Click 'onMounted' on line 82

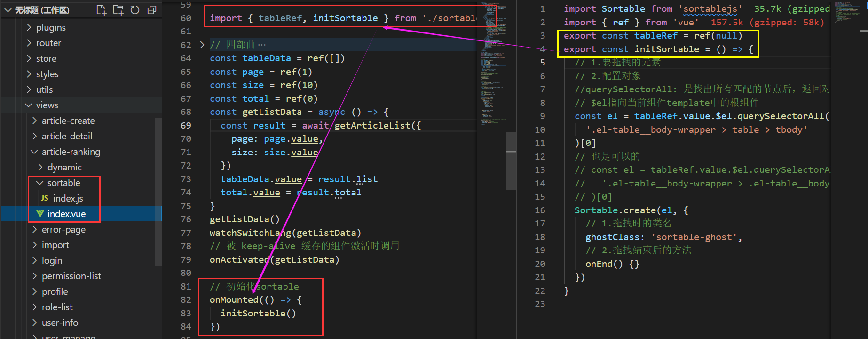(234, 300)
